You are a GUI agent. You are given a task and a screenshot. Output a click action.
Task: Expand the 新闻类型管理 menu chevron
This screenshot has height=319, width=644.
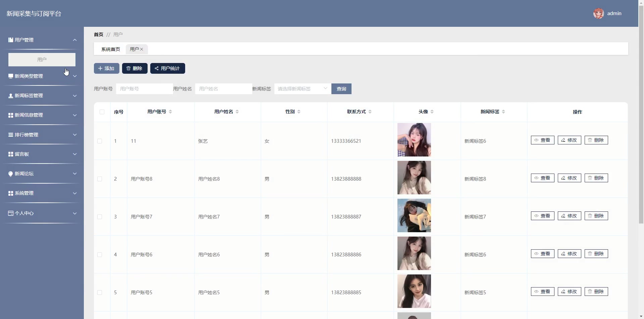click(x=75, y=76)
